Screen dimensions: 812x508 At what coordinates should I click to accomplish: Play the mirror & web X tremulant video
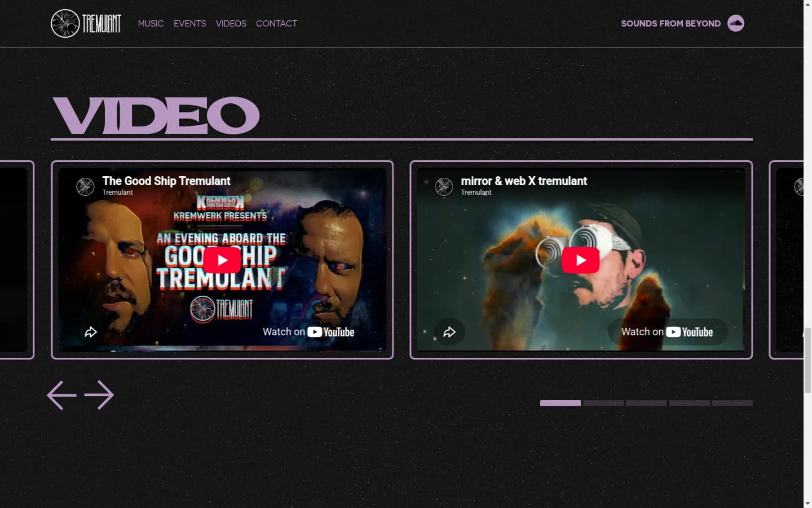(x=581, y=260)
